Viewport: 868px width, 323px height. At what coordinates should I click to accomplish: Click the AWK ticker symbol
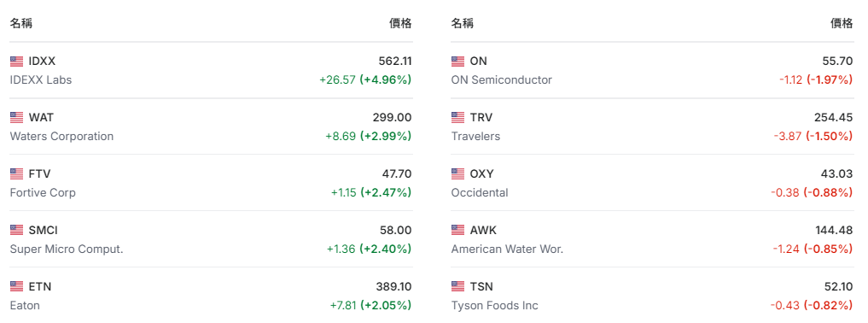483,230
